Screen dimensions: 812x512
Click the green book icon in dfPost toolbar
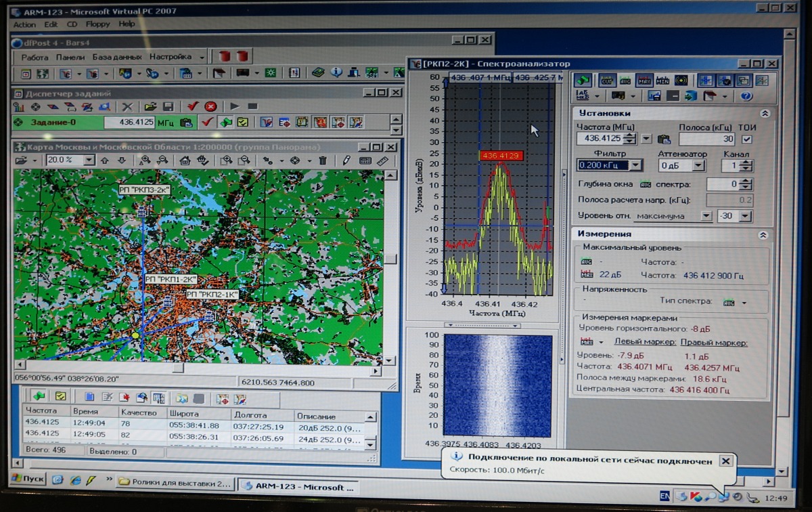(319, 73)
